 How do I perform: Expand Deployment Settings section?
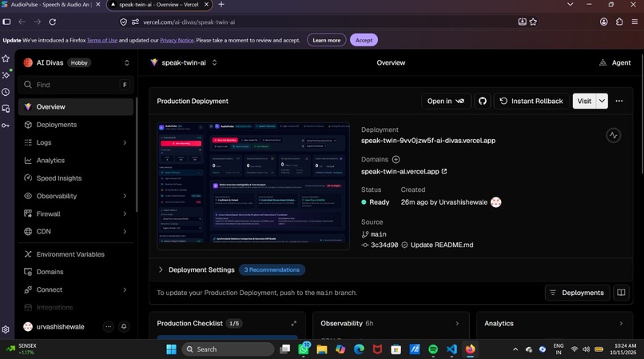[161, 269]
